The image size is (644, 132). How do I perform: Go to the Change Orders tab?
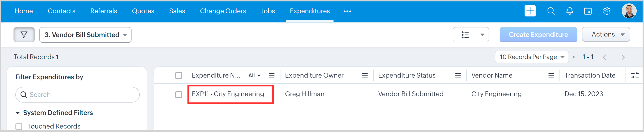point(223,11)
